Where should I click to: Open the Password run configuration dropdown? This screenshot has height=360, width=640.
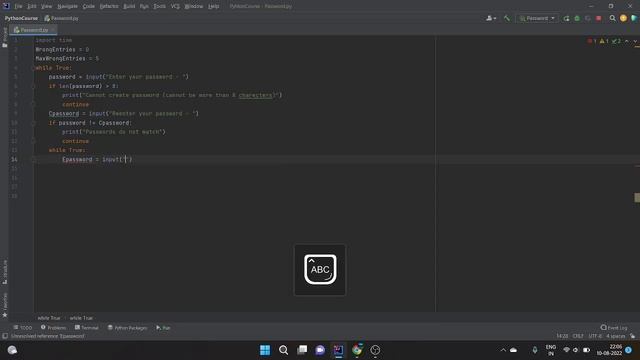pos(537,18)
